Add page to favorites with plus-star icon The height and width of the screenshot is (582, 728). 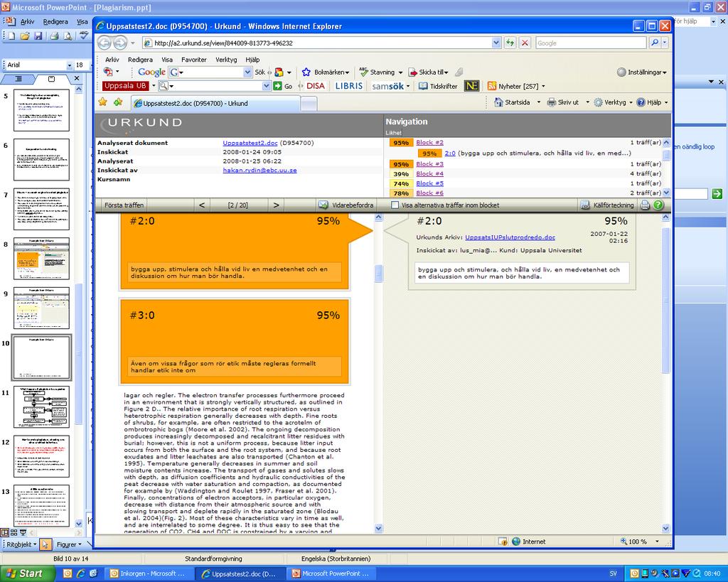point(118,102)
